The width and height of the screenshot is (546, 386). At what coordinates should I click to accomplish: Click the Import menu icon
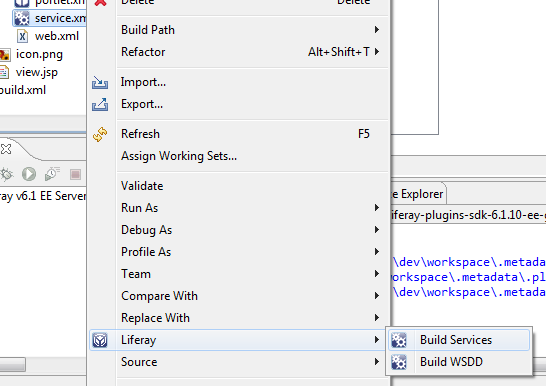pyautogui.click(x=100, y=82)
